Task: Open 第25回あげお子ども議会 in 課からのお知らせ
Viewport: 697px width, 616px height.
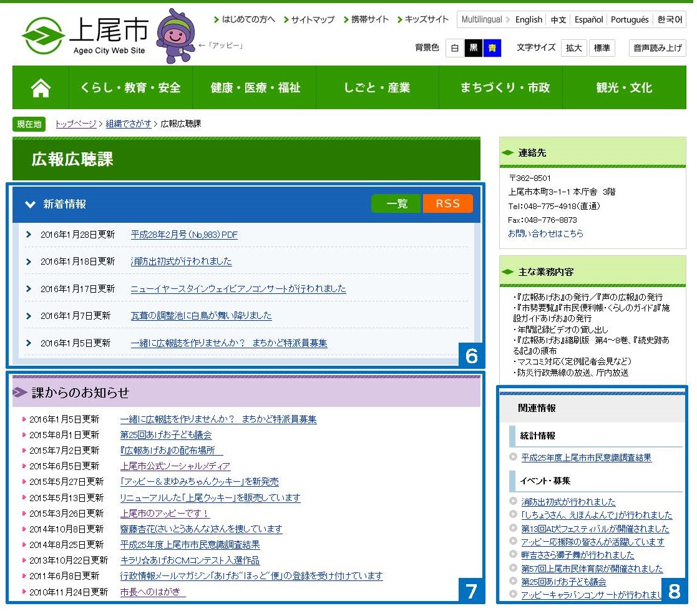Action: (x=166, y=434)
